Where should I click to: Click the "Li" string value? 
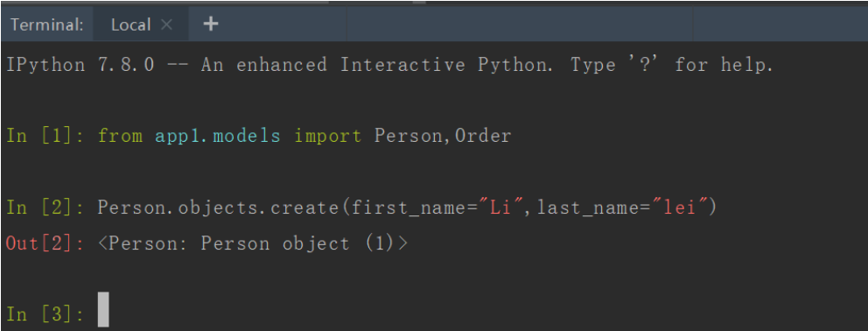tap(501, 208)
